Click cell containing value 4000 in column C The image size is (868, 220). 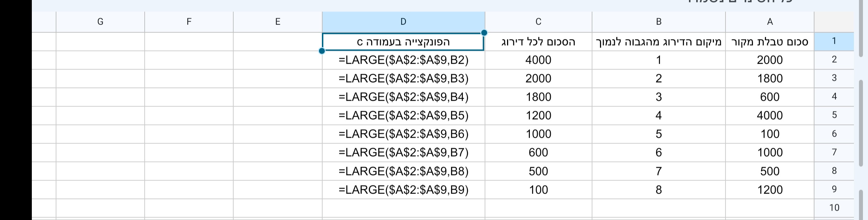pos(538,60)
